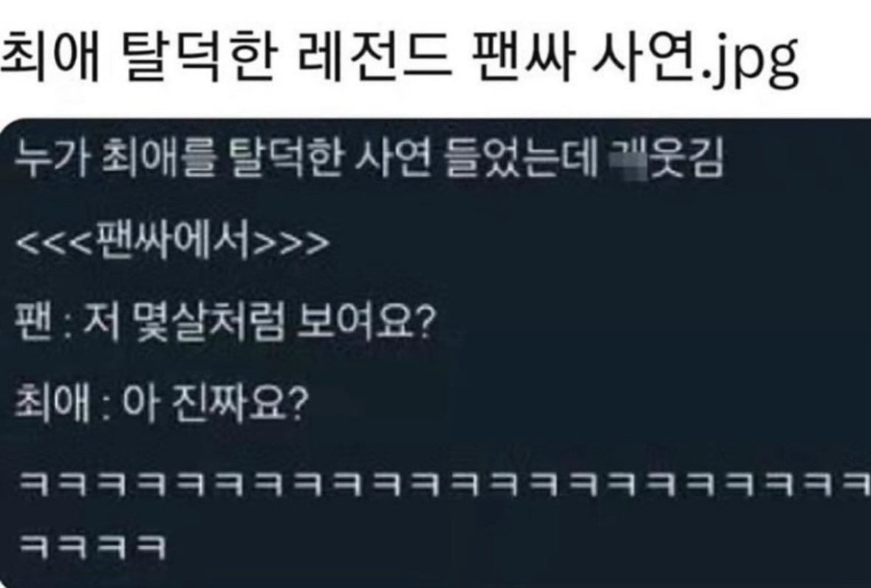Screen dimensions: 871x588
Task: Click the reply 아 진짜요?
Action: (x=214, y=405)
